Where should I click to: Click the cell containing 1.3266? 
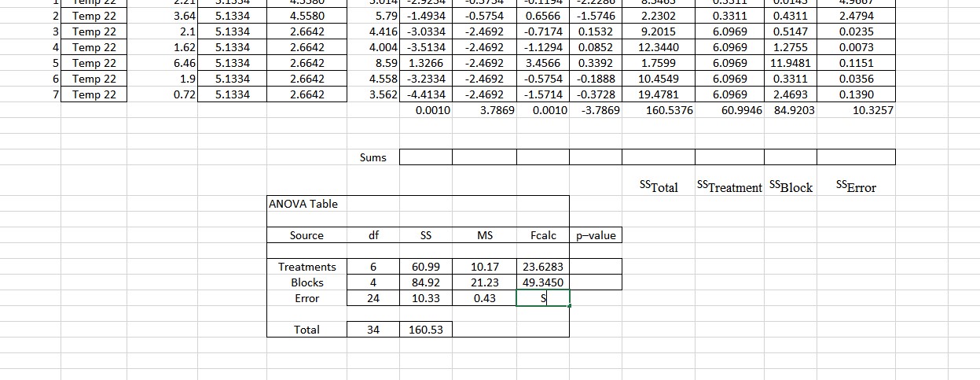tap(425, 63)
